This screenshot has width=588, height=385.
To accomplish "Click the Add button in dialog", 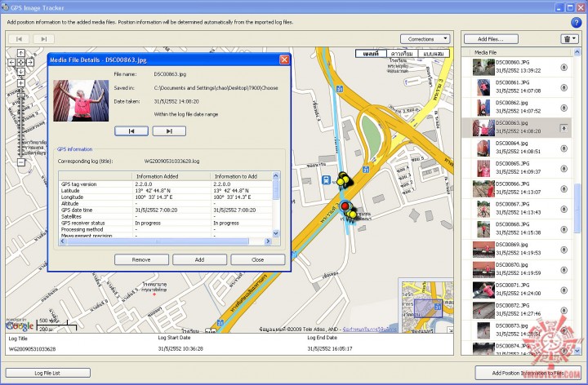I will tap(199, 259).
